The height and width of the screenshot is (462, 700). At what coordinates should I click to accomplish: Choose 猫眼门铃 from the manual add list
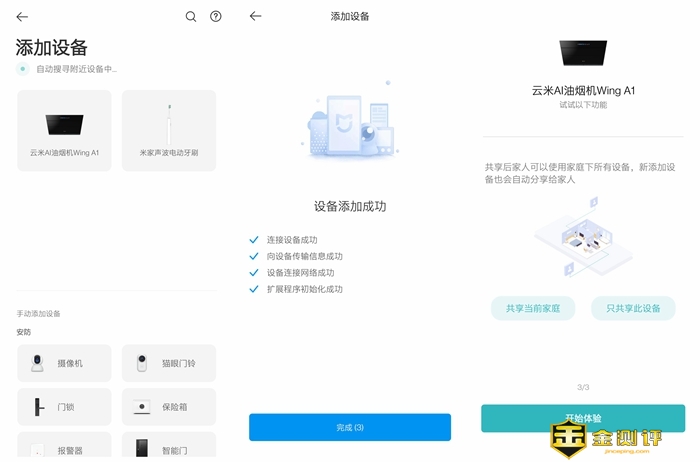pos(168,364)
